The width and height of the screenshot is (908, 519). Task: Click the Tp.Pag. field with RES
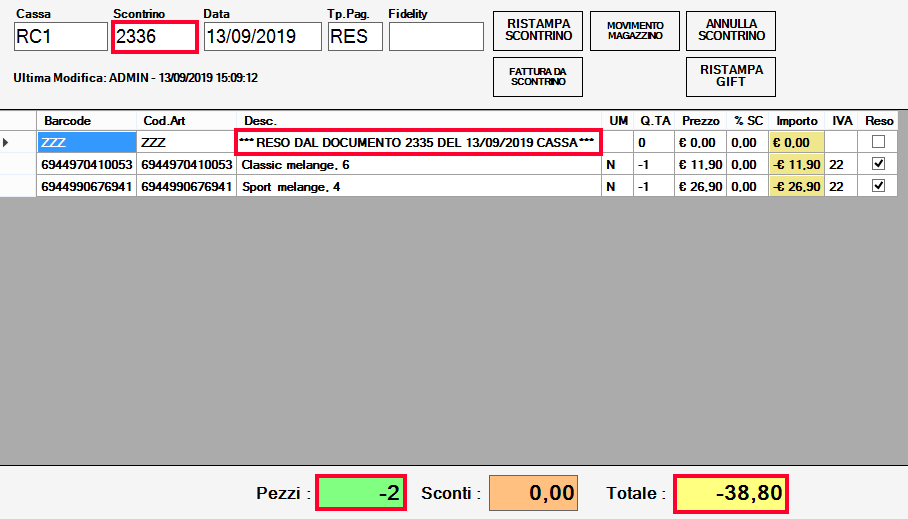[x=353, y=37]
